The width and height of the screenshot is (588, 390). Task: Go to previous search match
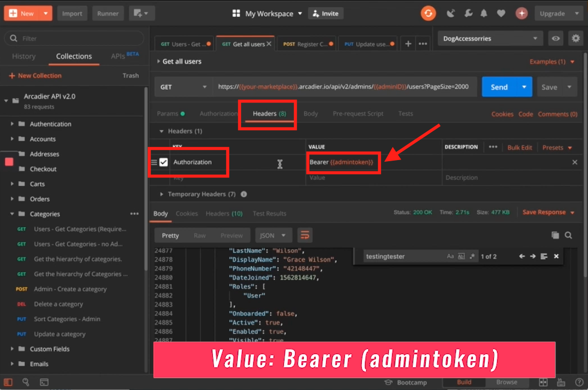tap(521, 256)
